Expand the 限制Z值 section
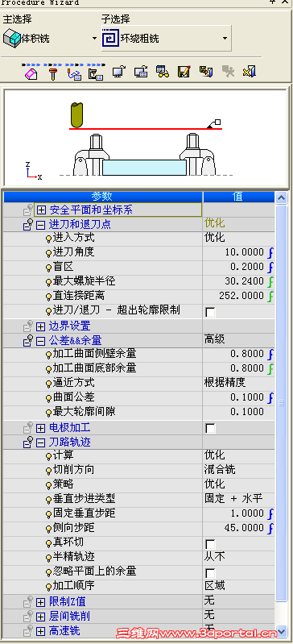293x644 pixels. coord(40,603)
